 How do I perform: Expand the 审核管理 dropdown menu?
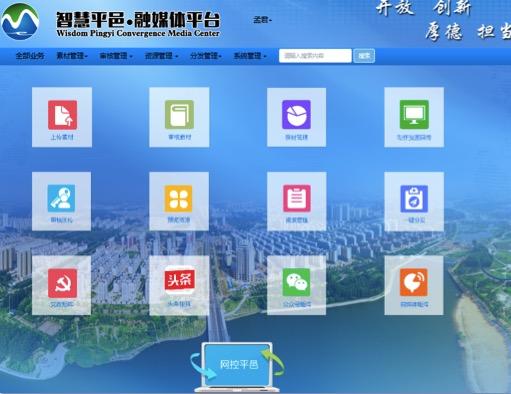pos(116,56)
